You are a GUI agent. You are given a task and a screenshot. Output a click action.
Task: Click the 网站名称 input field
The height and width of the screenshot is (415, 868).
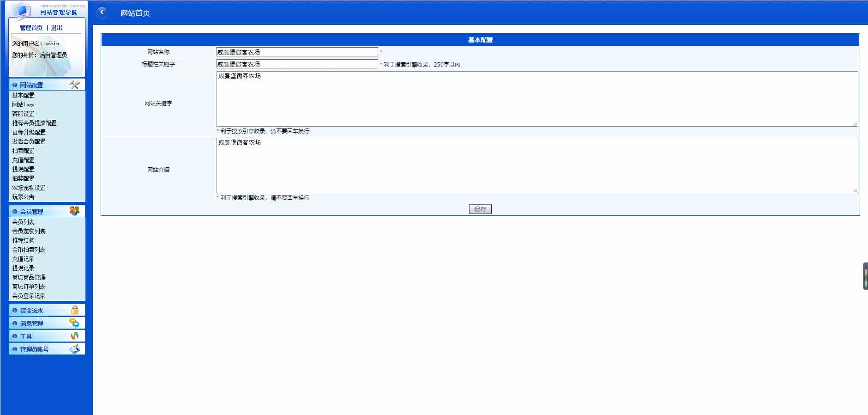click(x=297, y=52)
